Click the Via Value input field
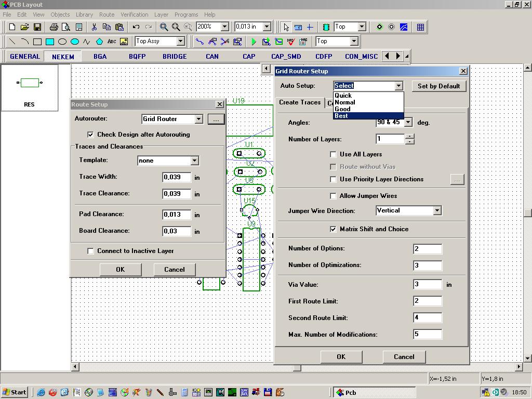The image size is (532, 399). click(428, 284)
